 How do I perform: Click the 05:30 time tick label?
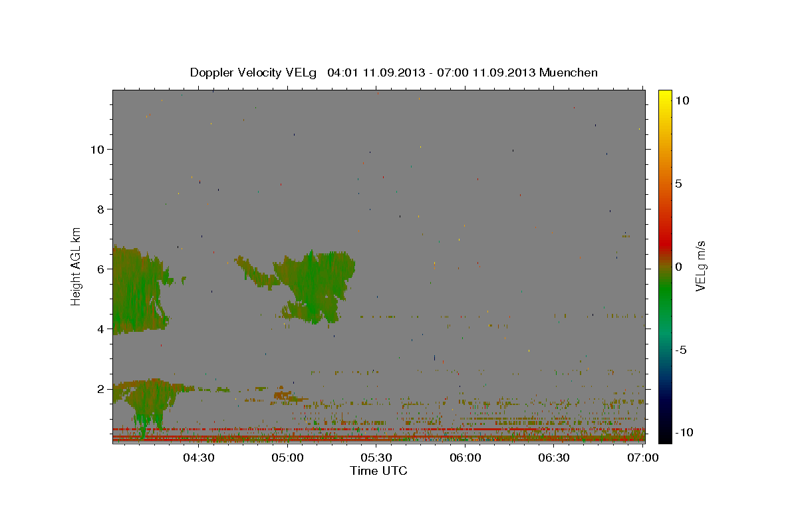pos(376,458)
